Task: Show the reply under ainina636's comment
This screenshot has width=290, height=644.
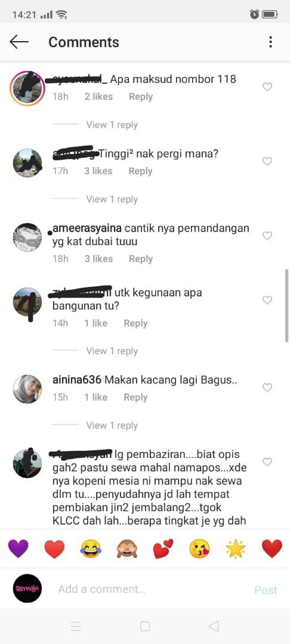Action: [112, 426]
